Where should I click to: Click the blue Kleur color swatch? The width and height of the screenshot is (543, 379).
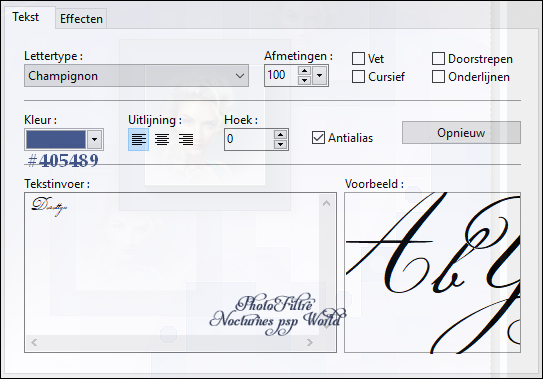[x=56, y=139]
